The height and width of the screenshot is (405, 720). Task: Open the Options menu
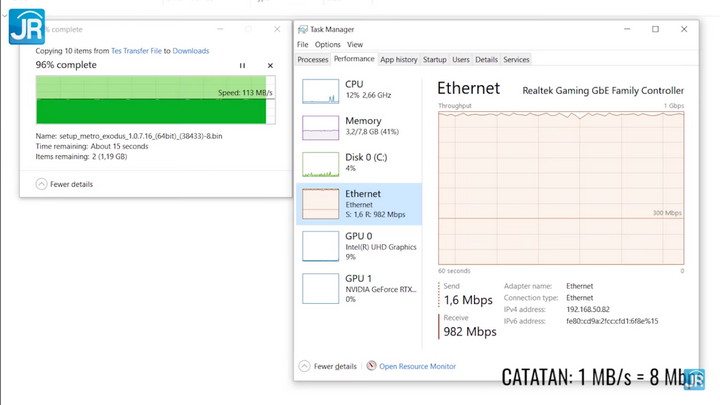pyautogui.click(x=328, y=45)
